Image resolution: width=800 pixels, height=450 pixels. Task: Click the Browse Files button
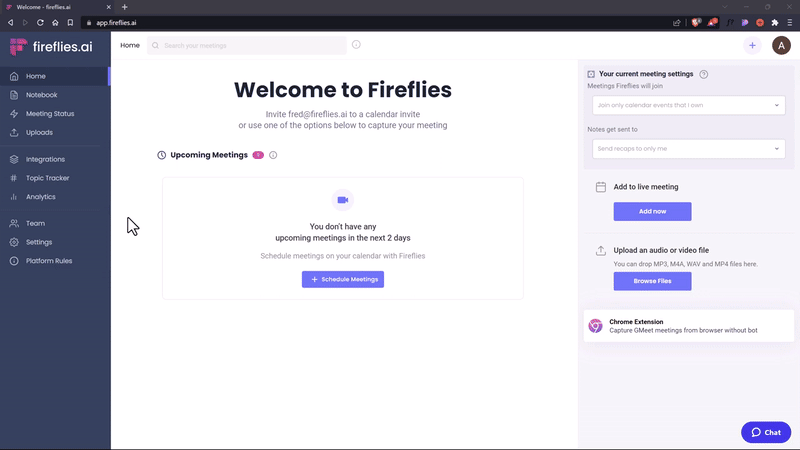coord(652,281)
